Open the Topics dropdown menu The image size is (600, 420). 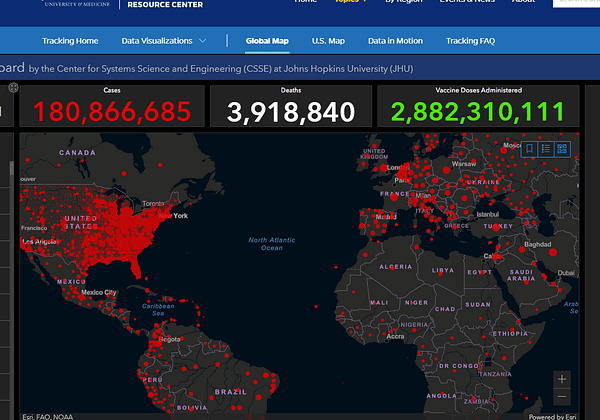tap(349, 2)
